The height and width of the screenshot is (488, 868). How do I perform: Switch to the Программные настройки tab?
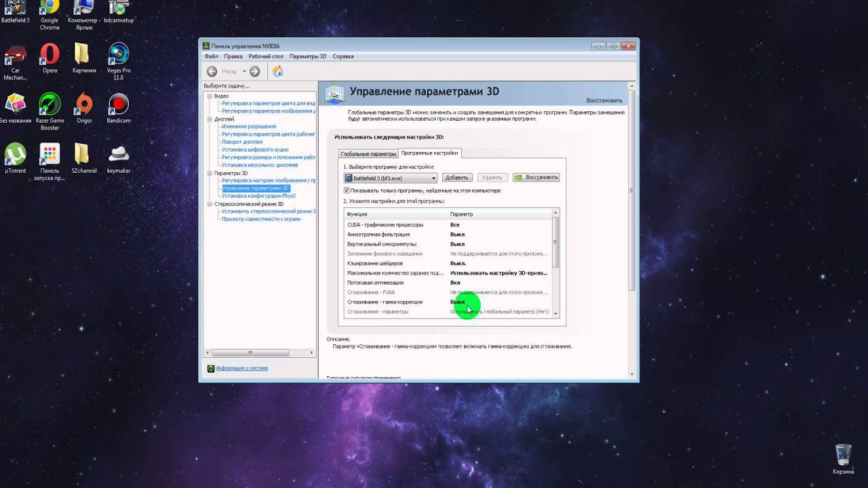pyautogui.click(x=430, y=153)
